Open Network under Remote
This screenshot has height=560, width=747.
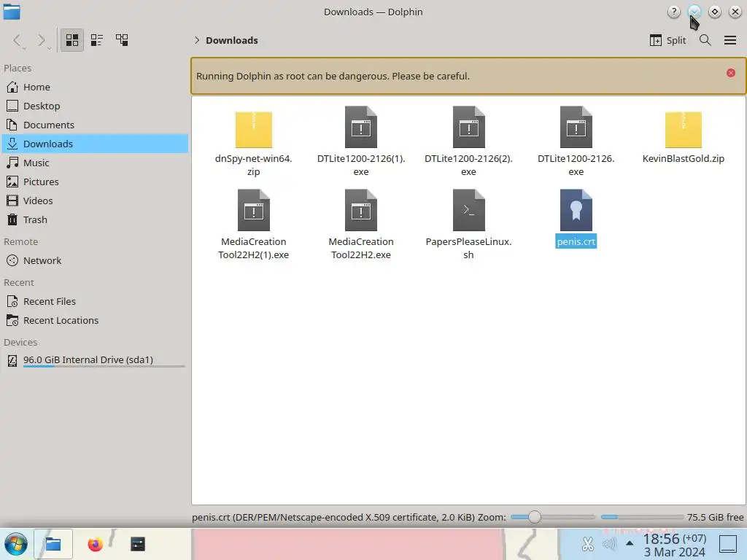[94, 261]
